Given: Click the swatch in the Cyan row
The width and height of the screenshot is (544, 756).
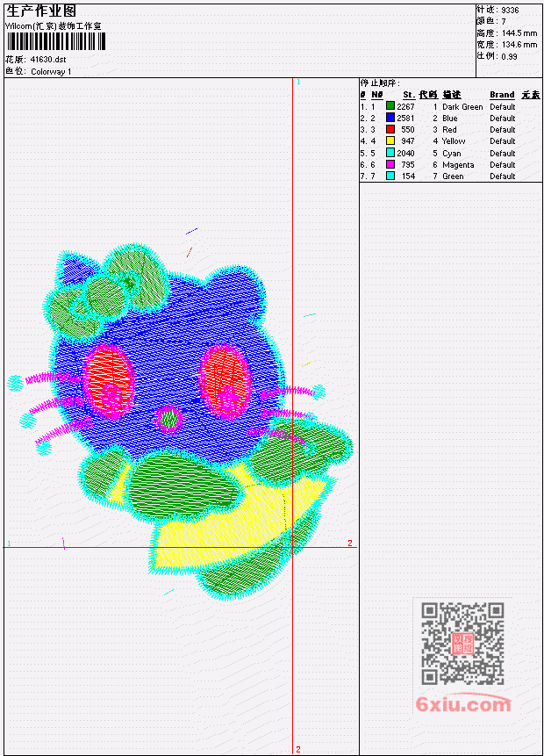Looking at the screenshot, I should [390, 153].
